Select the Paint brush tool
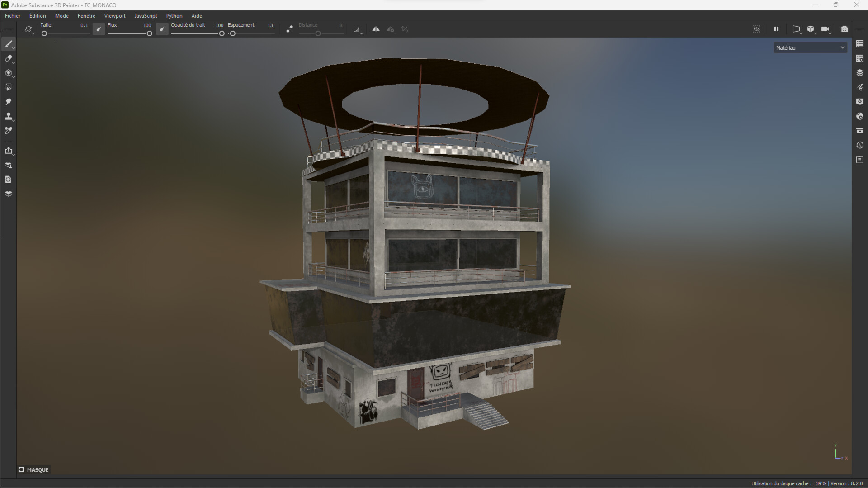Image resolution: width=868 pixels, height=488 pixels. [x=9, y=44]
